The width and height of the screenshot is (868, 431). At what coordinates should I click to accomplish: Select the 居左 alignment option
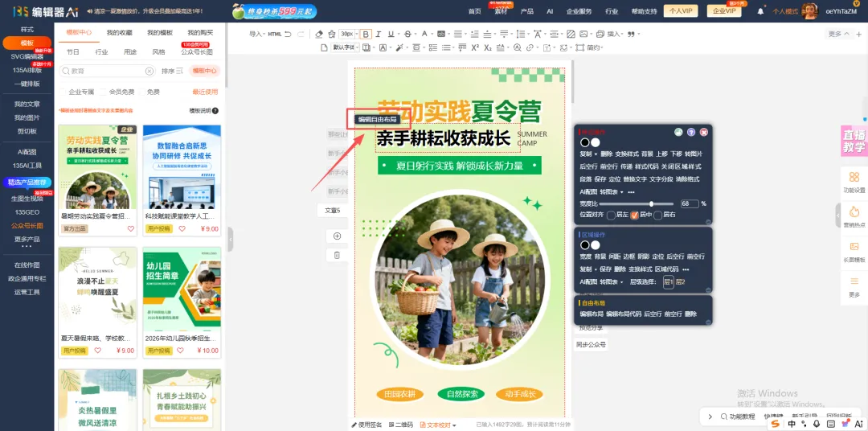[x=611, y=215]
